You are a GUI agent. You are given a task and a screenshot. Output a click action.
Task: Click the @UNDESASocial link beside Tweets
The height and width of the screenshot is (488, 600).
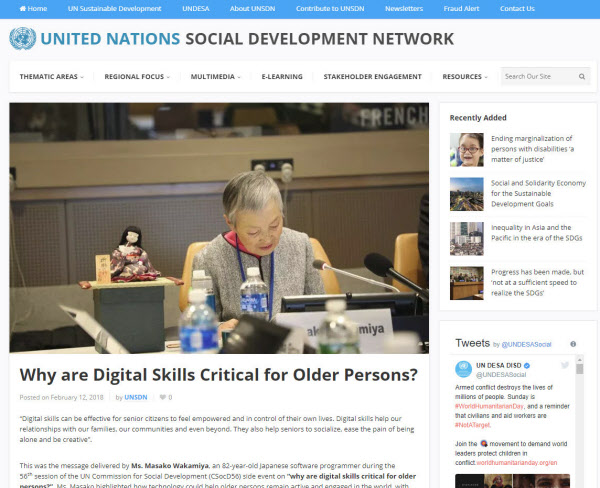(x=526, y=344)
